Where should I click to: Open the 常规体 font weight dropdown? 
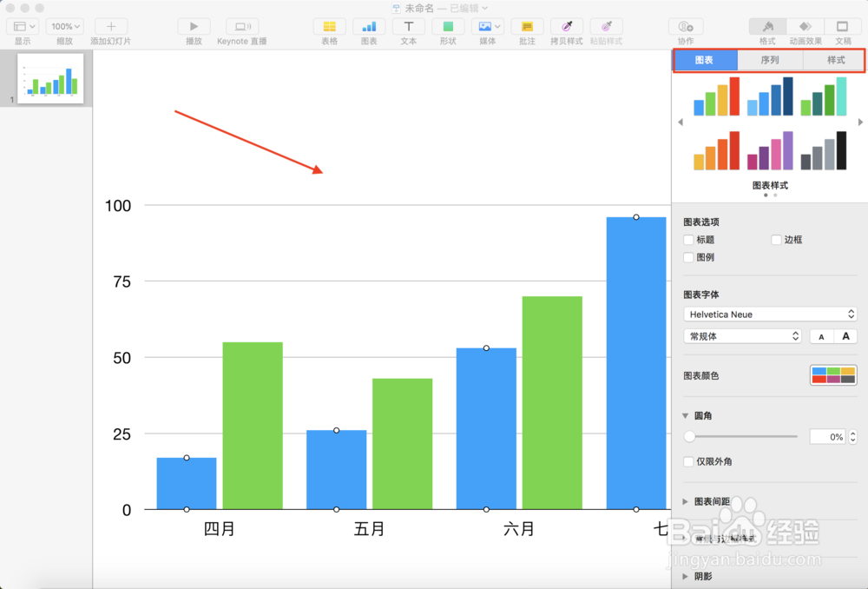pyautogui.click(x=742, y=335)
